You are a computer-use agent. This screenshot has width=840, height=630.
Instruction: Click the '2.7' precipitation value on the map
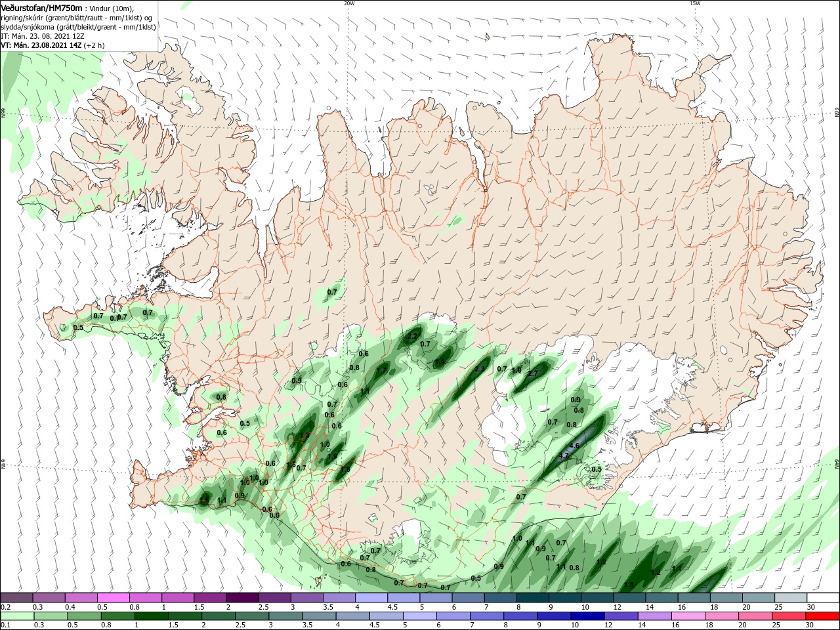click(533, 373)
